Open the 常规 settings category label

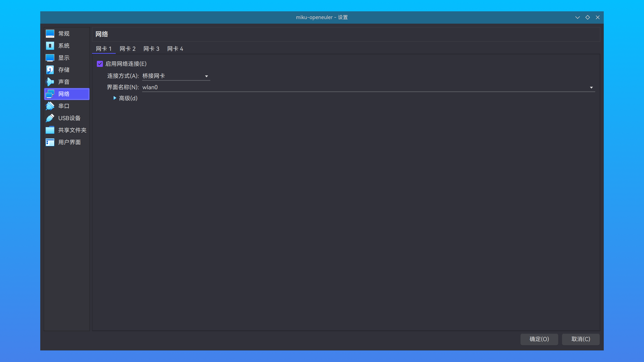64,34
